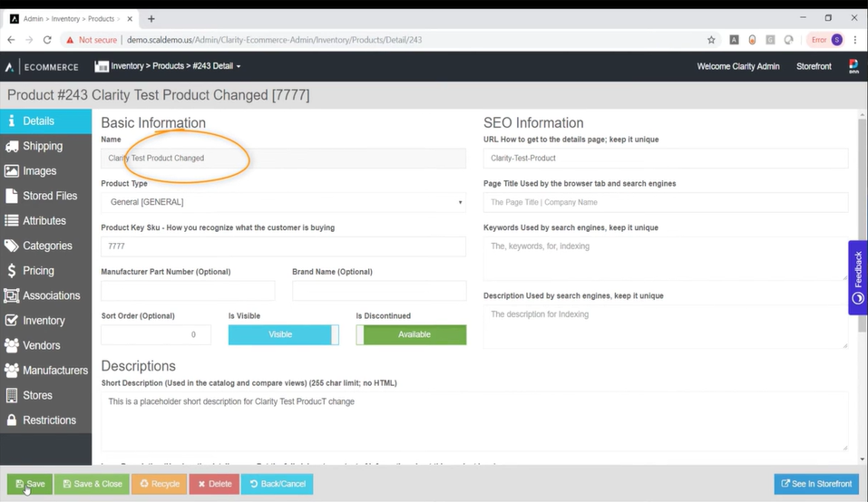Image resolution: width=868 pixels, height=502 pixels.
Task: Open the Categories section
Action: [45, 246]
